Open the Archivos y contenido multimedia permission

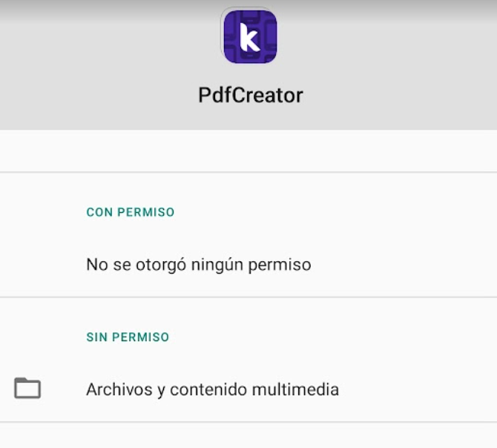pyautogui.click(x=212, y=389)
